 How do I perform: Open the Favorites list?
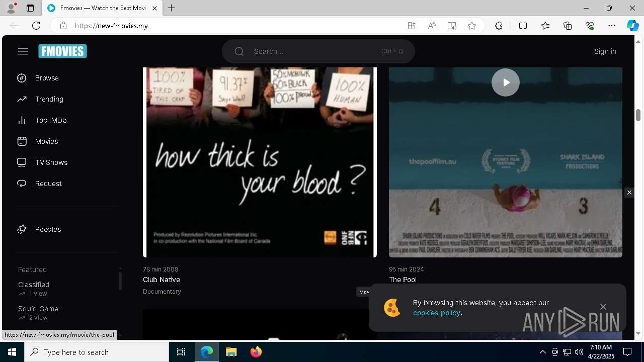pos(545,26)
